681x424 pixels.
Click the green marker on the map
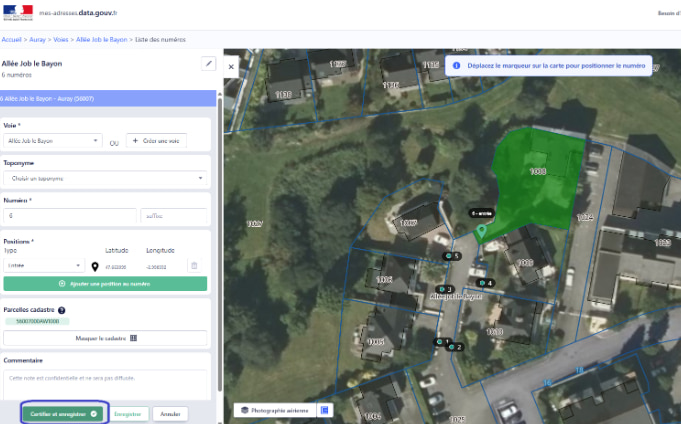(x=481, y=231)
